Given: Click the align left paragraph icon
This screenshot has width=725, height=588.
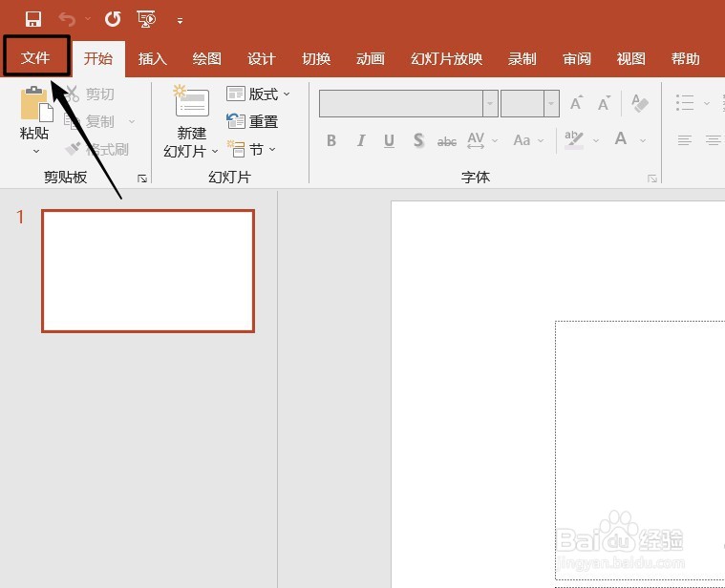Looking at the screenshot, I should pyautogui.click(x=685, y=140).
